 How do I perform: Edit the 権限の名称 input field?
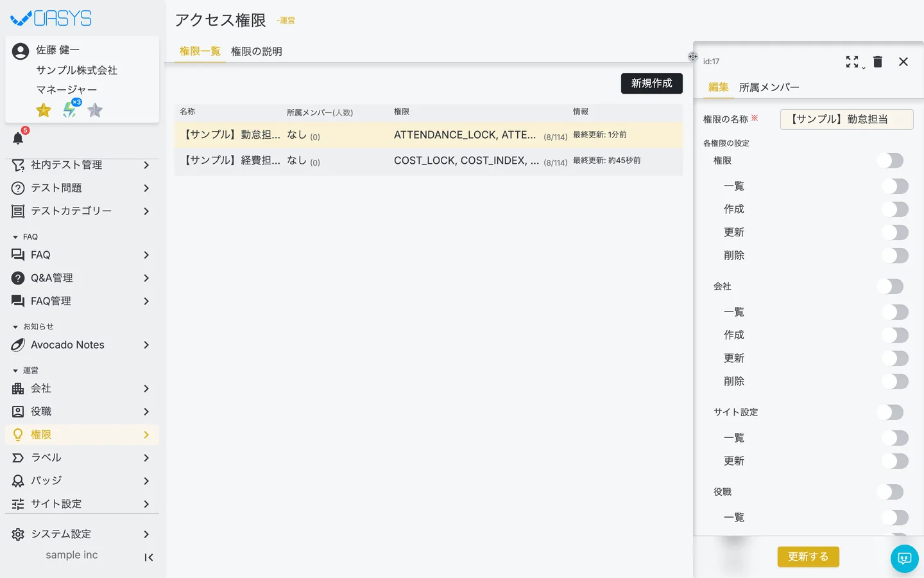click(847, 119)
